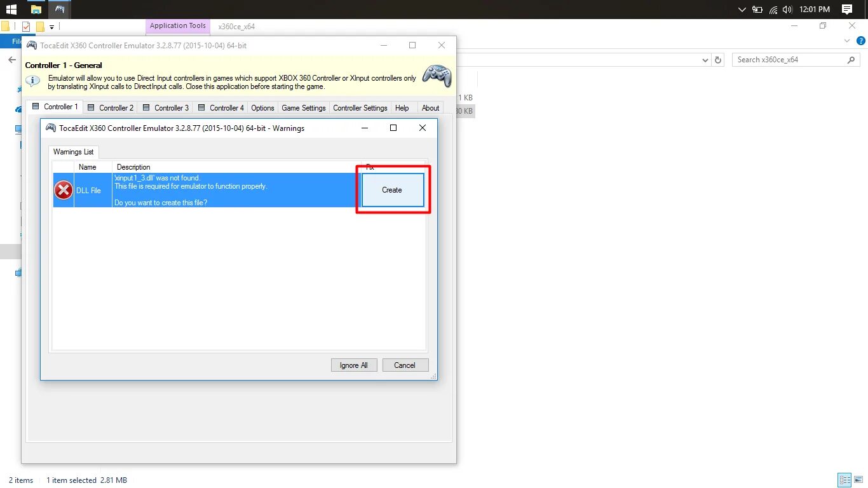The image size is (868, 488).
Task: Click the battery power tray icon
Action: 757,10
